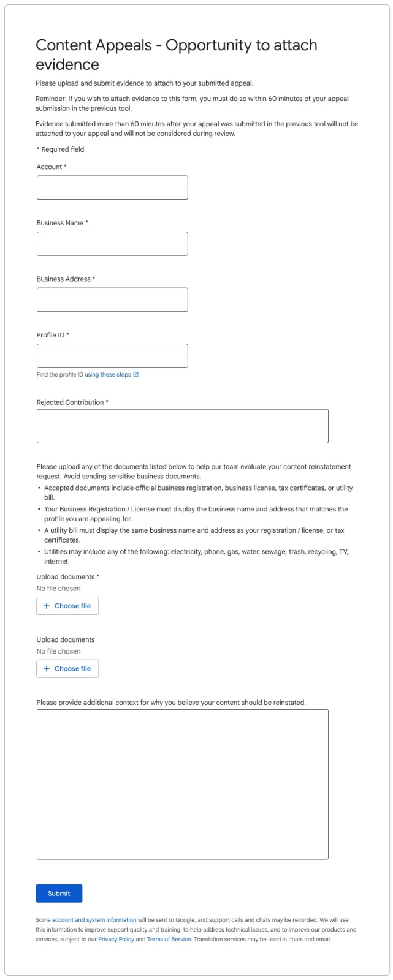Click the Business Address field
This screenshot has height=980, width=393.
112,299
